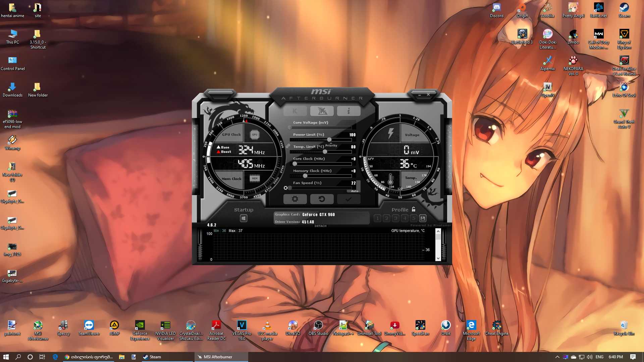Select the TeamViewer desktop icon
644x362 pixels.
tap(89, 328)
